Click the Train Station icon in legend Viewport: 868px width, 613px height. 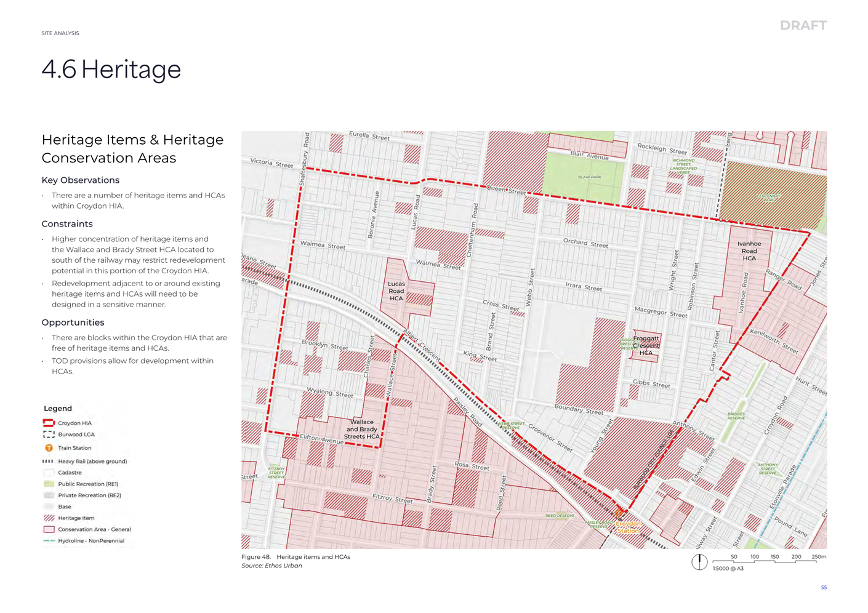(x=49, y=448)
